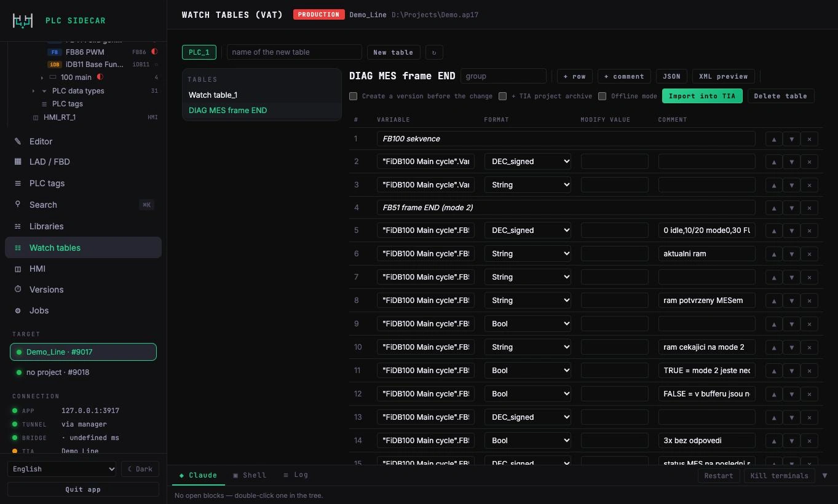Click the new table name input field

tap(294, 52)
